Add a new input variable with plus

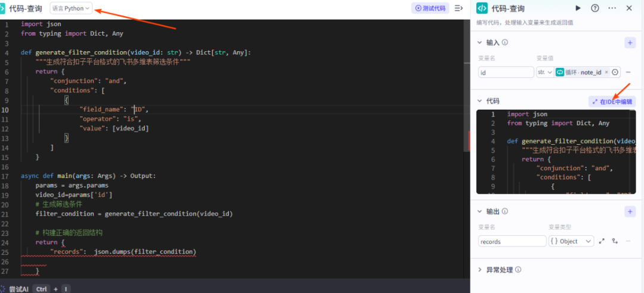tap(630, 42)
